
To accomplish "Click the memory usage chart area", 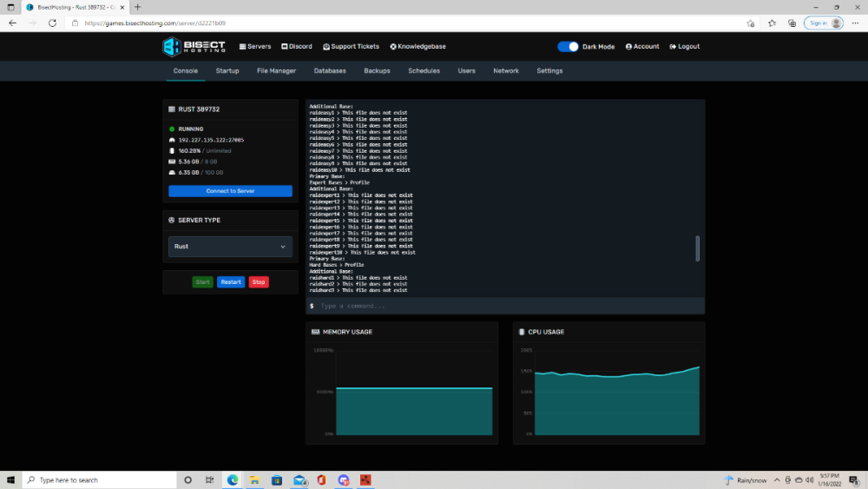I will pyautogui.click(x=414, y=392).
